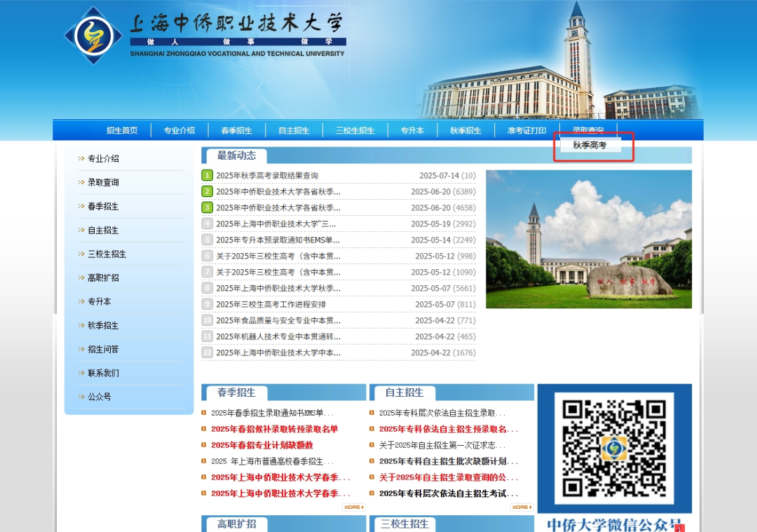Open news 2025年食品质量与安全专业中本贯...
This screenshot has width=757, height=532.
point(278,320)
